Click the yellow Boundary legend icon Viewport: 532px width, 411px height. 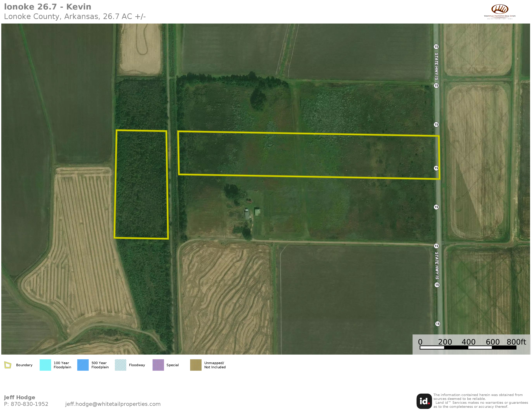click(8, 365)
